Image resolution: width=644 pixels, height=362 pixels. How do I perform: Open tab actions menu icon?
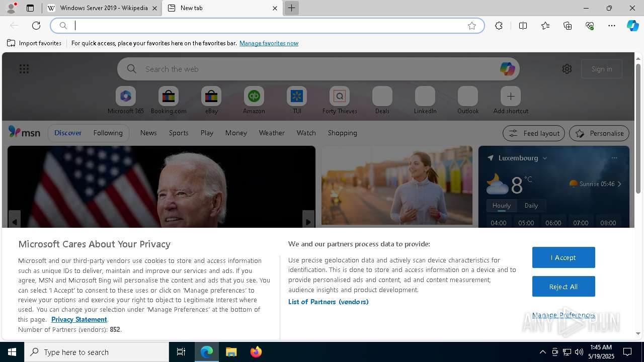[x=30, y=8]
